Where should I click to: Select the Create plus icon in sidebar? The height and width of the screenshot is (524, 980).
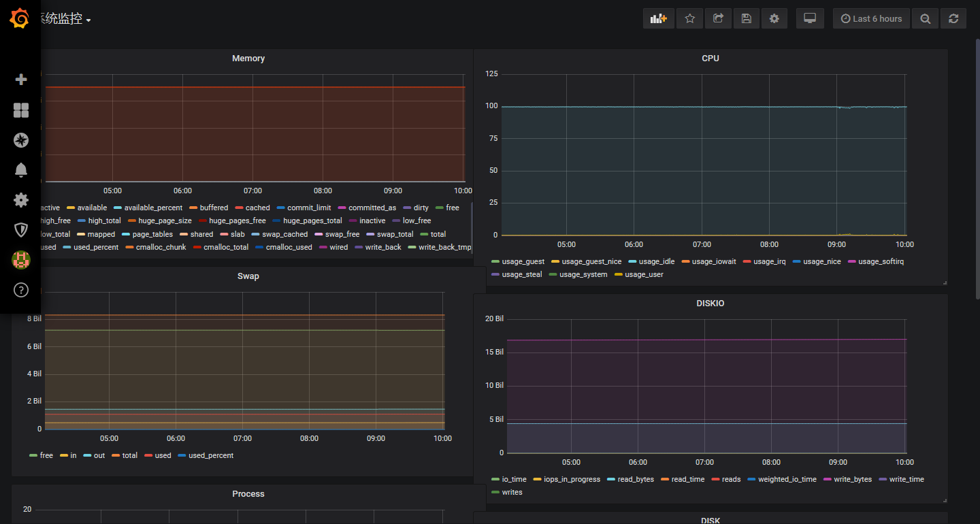(x=20, y=80)
